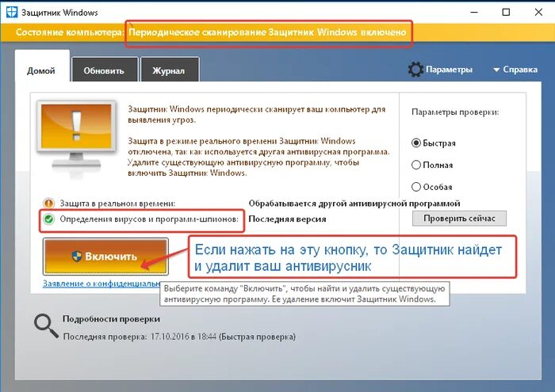Click 'Определения вирусов и программ-шпионов:' label

[149, 219]
